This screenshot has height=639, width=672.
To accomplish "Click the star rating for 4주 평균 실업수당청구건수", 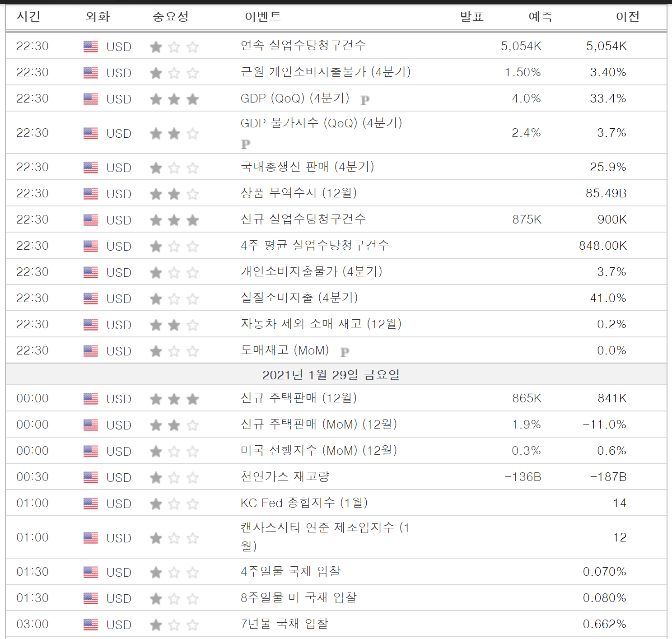I will click(x=174, y=246).
